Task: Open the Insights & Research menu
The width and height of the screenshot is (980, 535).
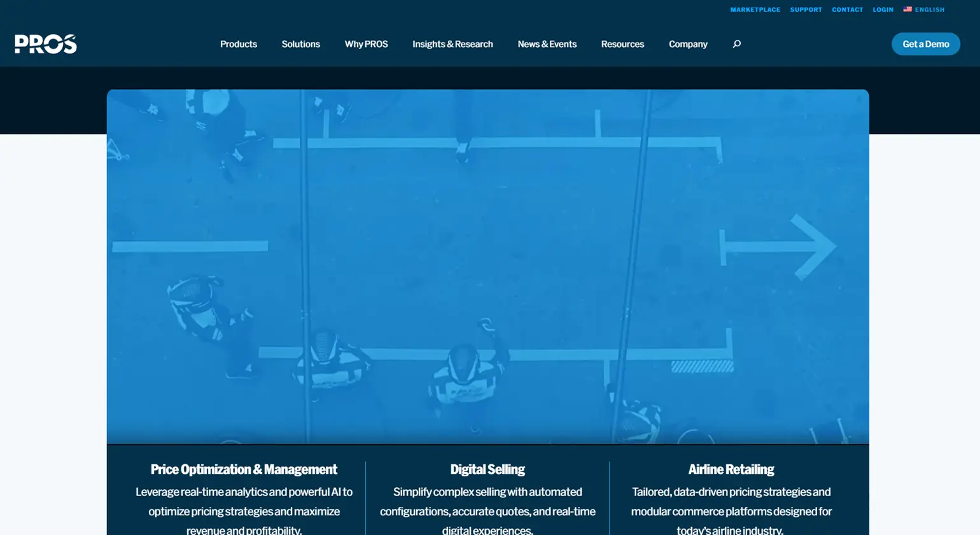Action: [x=452, y=44]
